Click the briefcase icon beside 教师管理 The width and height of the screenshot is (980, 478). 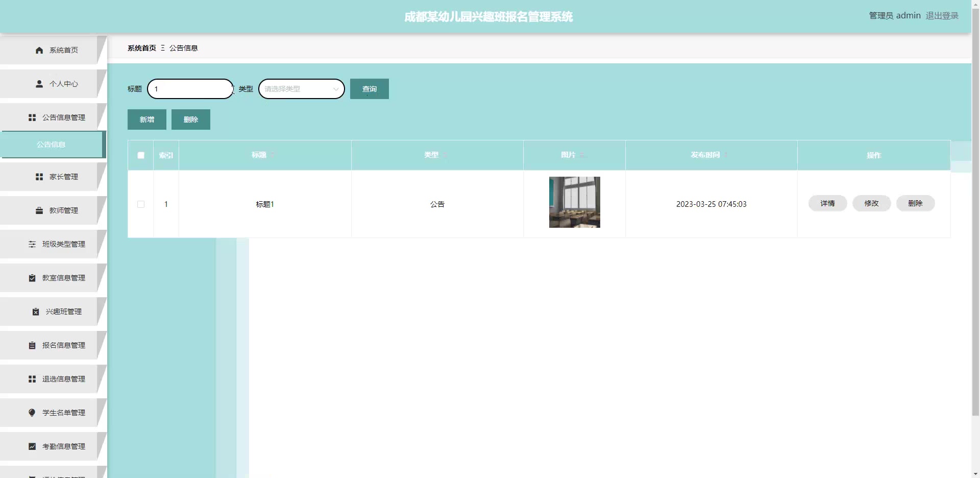(x=39, y=210)
